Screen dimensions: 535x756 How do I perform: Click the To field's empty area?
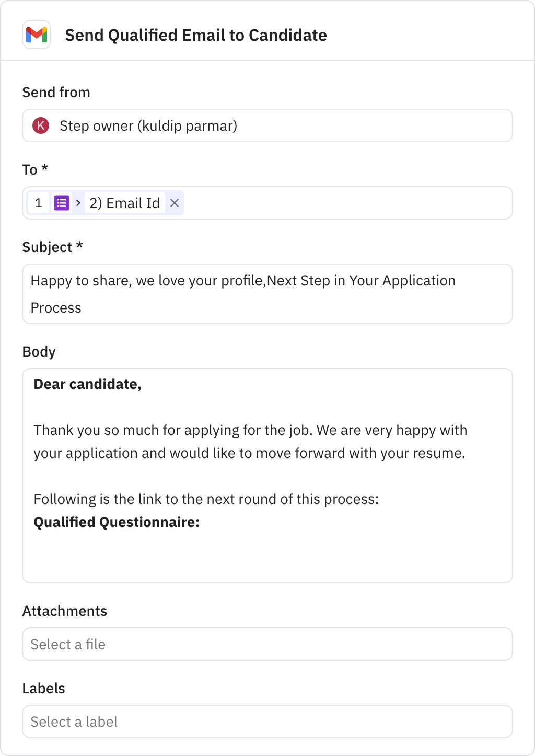coord(340,203)
